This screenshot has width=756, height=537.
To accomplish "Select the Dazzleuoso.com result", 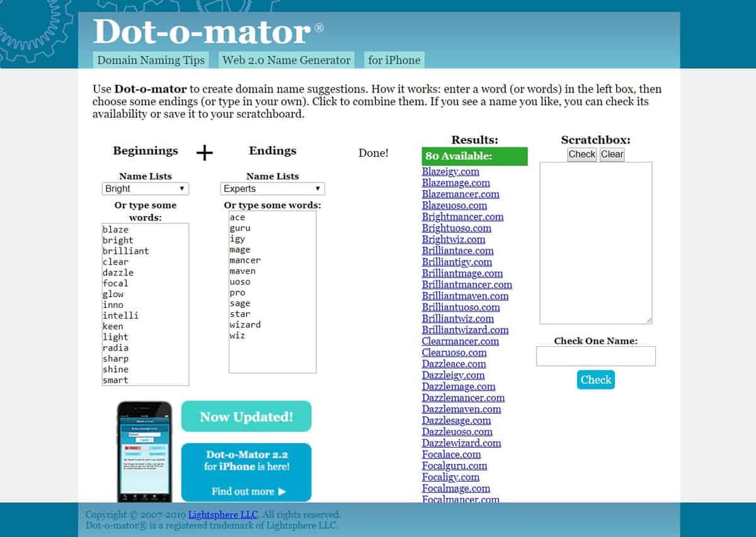I will pos(457,432).
